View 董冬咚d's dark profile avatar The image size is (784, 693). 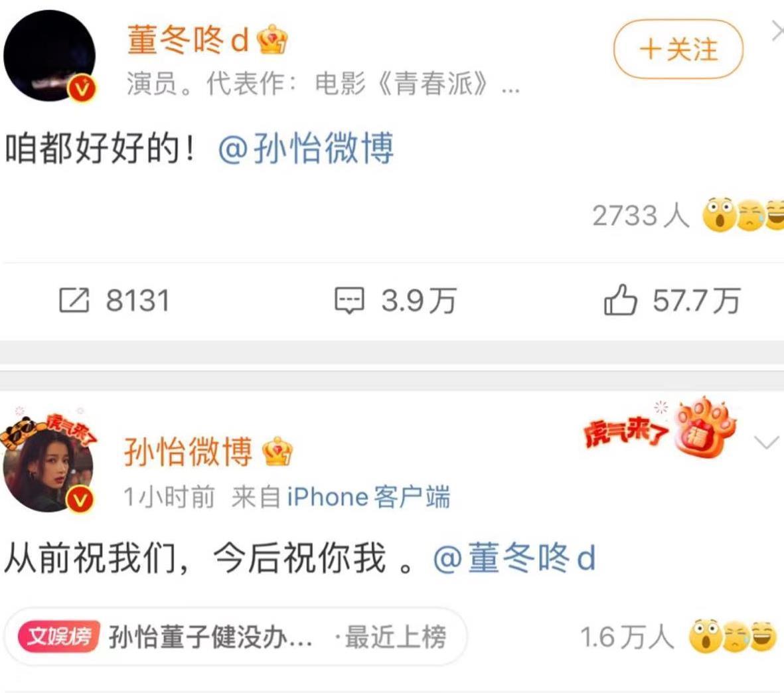coord(49,56)
